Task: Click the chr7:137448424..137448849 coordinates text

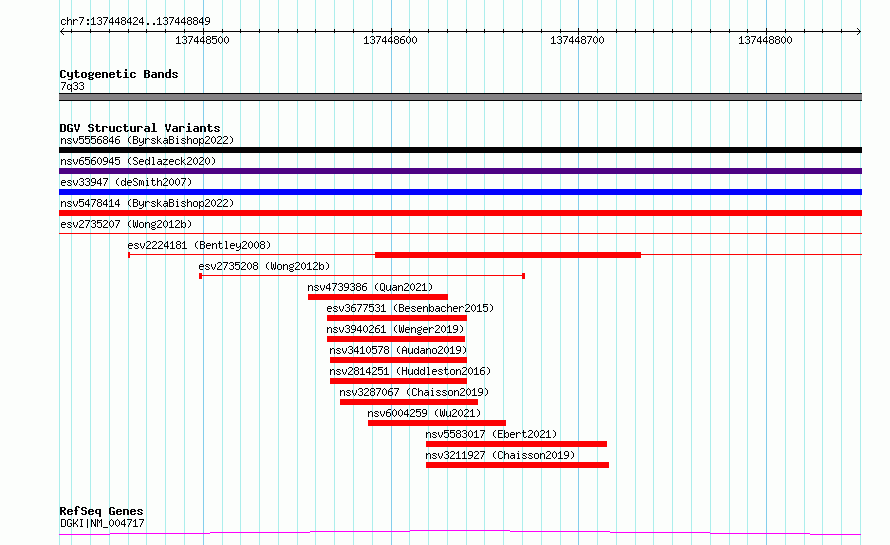Action: tap(135, 22)
